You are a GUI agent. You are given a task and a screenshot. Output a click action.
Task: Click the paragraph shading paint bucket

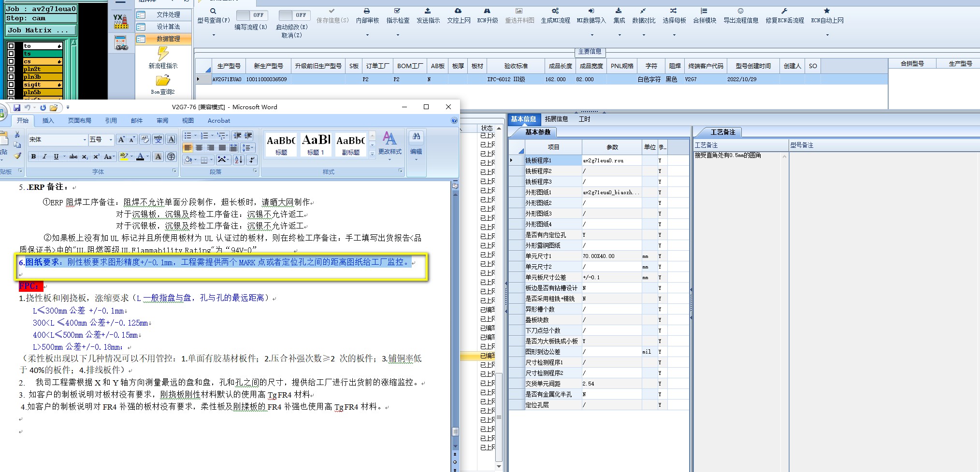(188, 159)
